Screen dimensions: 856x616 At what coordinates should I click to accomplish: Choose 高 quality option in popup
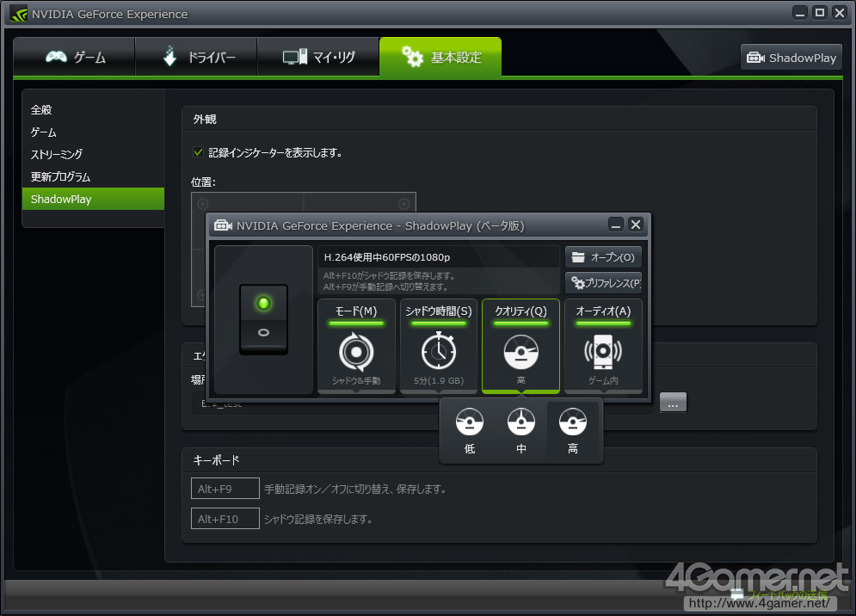[x=573, y=431]
